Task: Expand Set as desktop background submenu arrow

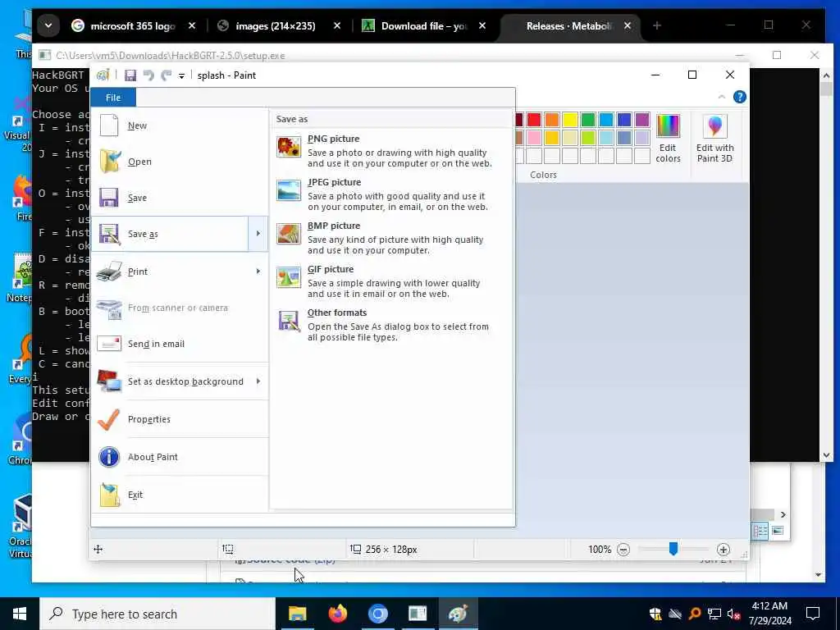Action: tap(258, 381)
